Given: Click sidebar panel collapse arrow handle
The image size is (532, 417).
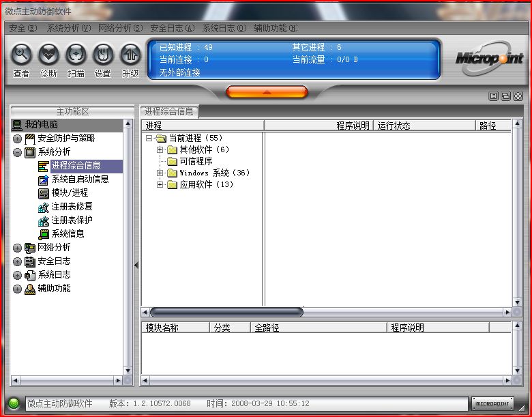Looking at the screenshot, I should point(136,265).
